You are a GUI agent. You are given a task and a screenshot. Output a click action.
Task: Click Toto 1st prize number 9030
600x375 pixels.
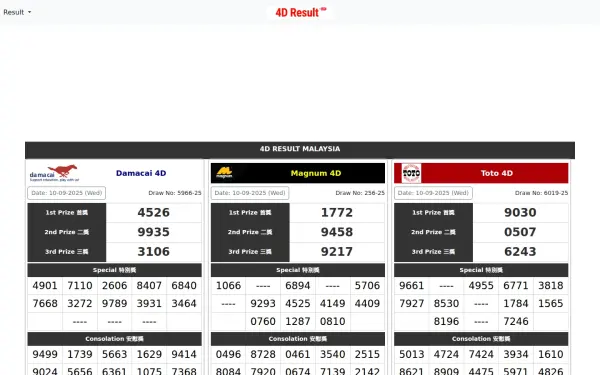point(520,212)
